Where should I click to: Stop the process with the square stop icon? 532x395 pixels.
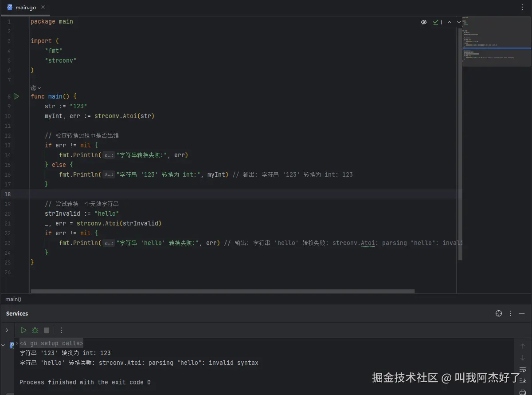[x=47, y=330]
